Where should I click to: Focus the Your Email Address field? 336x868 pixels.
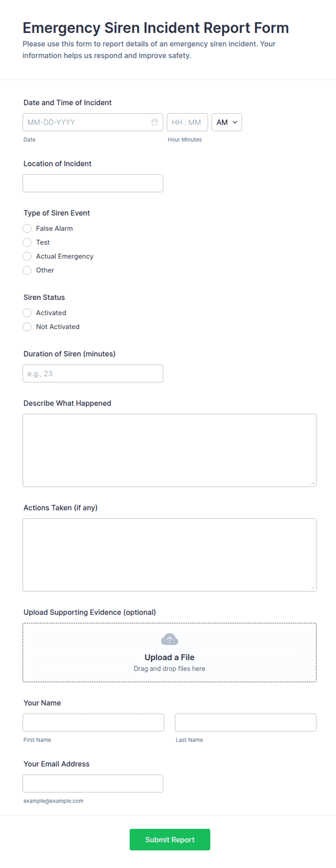(x=93, y=783)
